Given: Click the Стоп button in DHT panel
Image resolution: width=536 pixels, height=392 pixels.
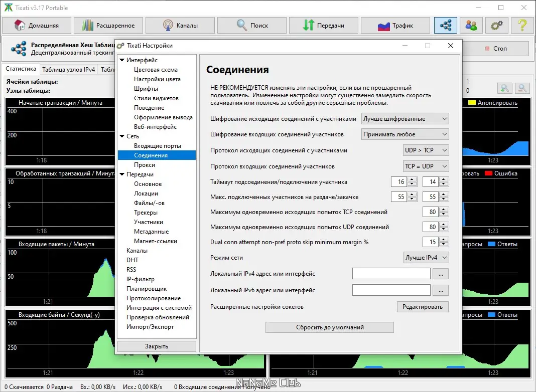Looking at the screenshot, I should coord(496,49).
